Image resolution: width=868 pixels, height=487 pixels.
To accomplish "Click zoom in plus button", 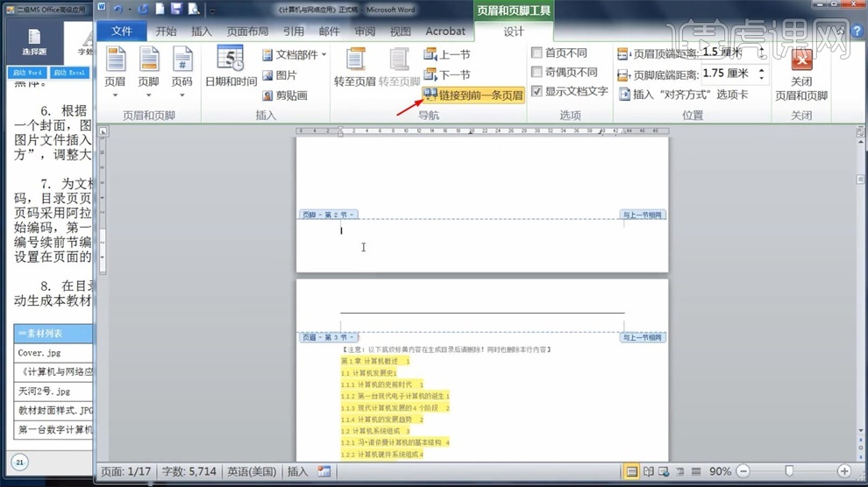I will coord(844,471).
